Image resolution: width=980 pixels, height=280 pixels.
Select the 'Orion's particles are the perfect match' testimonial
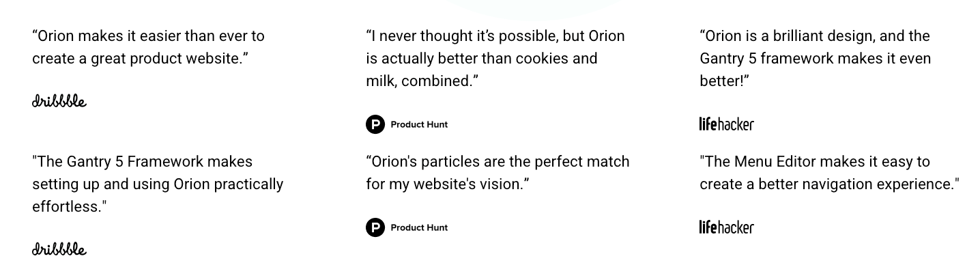pos(498,172)
